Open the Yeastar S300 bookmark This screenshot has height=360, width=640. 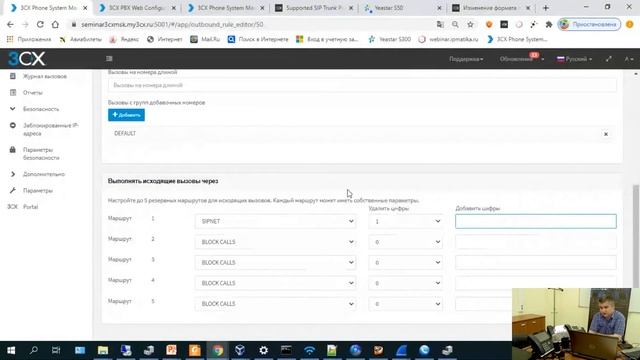[389, 40]
